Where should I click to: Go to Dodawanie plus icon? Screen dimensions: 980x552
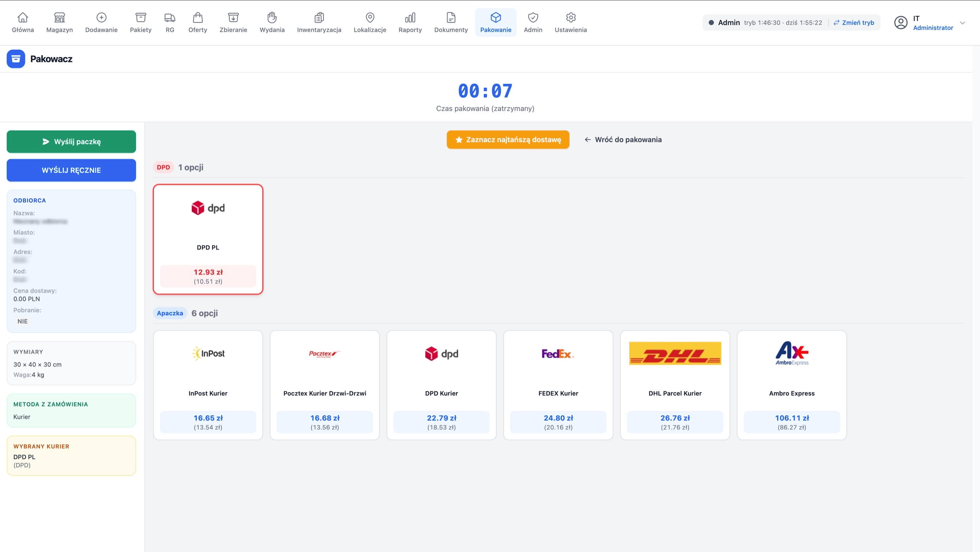coord(101,18)
